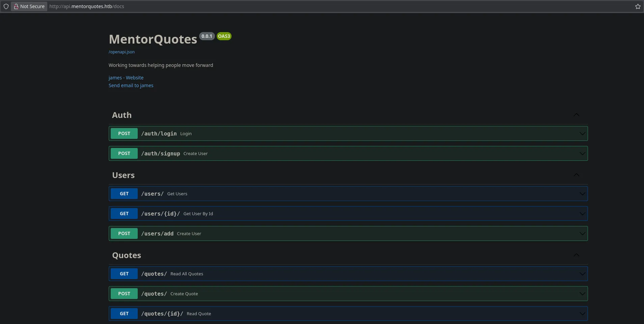The width and height of the screenshot is (644, 324).
Task: Click the POST badge for /users/add
Action: [124, 233]
